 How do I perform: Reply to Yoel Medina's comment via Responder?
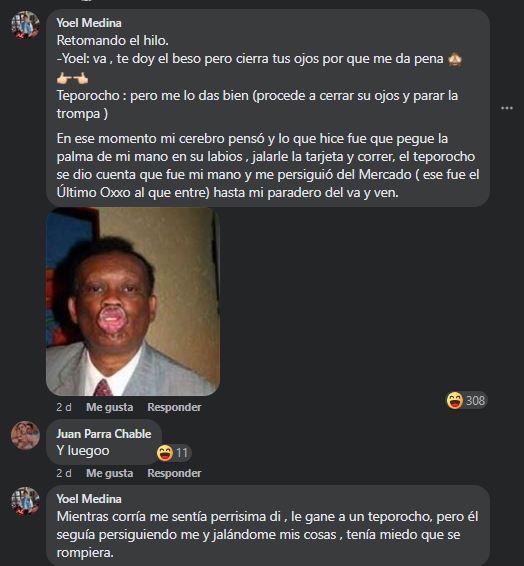pyautogui.click(x=174, y=407)
